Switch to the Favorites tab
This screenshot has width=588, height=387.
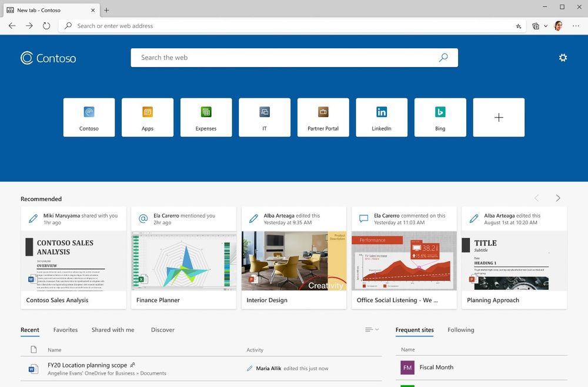(x=65, y=330)
